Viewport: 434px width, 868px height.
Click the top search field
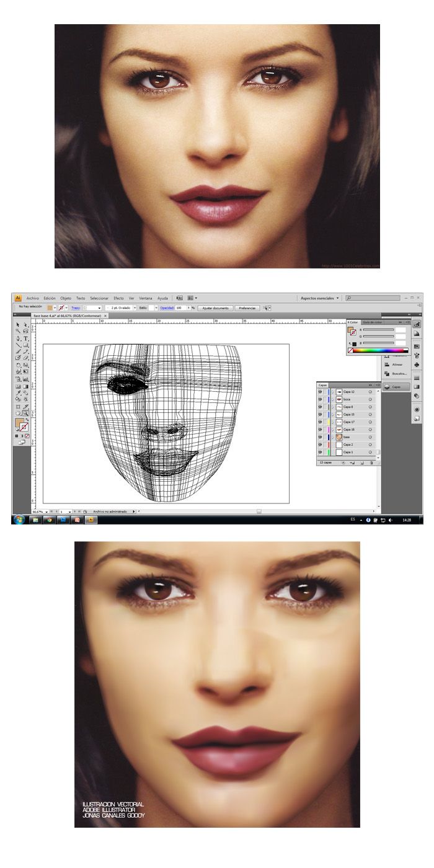click(373, 298)
